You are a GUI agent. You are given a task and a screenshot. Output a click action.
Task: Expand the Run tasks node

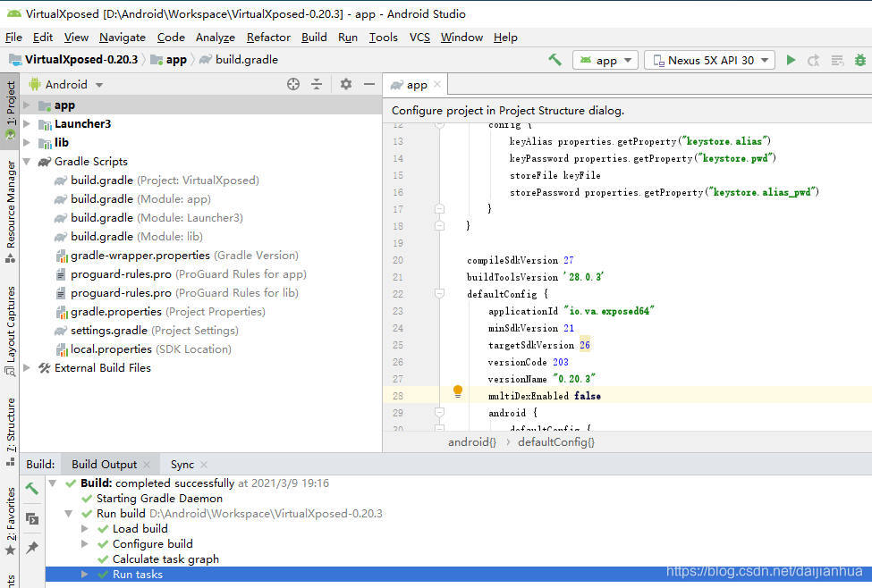(x=85, y=574)
